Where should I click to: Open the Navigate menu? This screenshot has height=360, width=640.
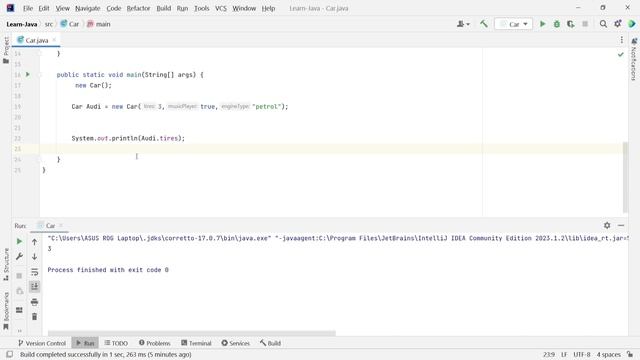pos(87,8)
